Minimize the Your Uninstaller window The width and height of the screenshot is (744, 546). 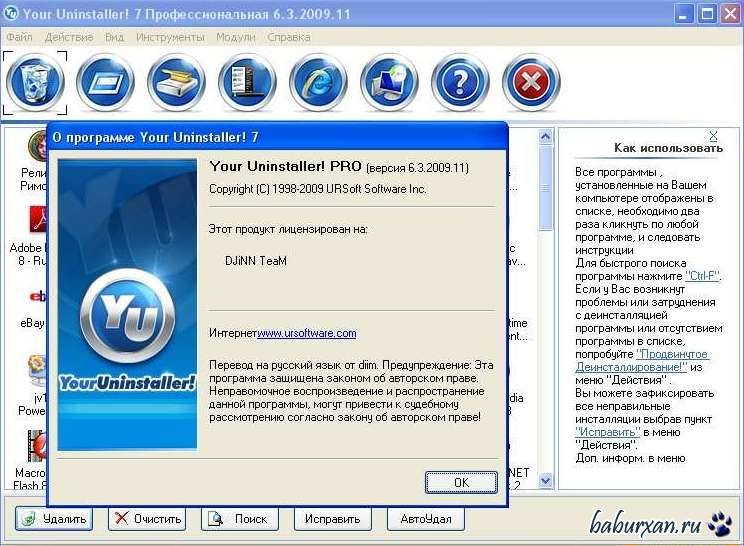(x=683, y=13)
